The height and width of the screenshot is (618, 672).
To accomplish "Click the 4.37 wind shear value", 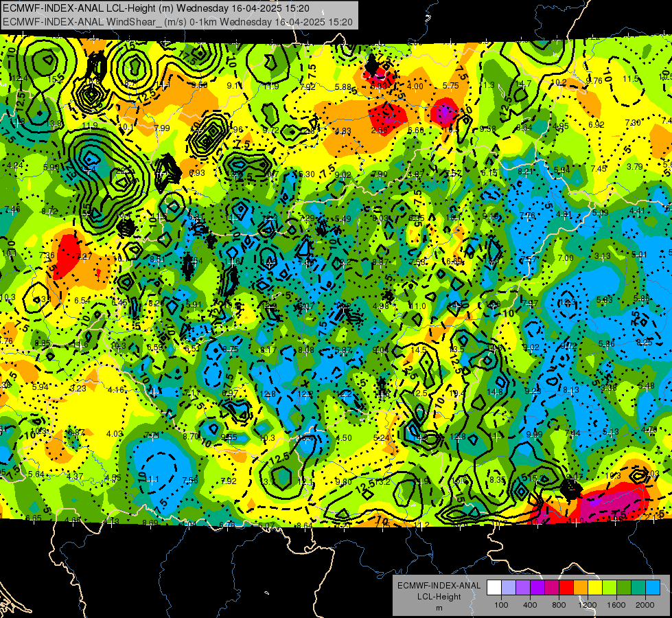I will click(75, 476).
